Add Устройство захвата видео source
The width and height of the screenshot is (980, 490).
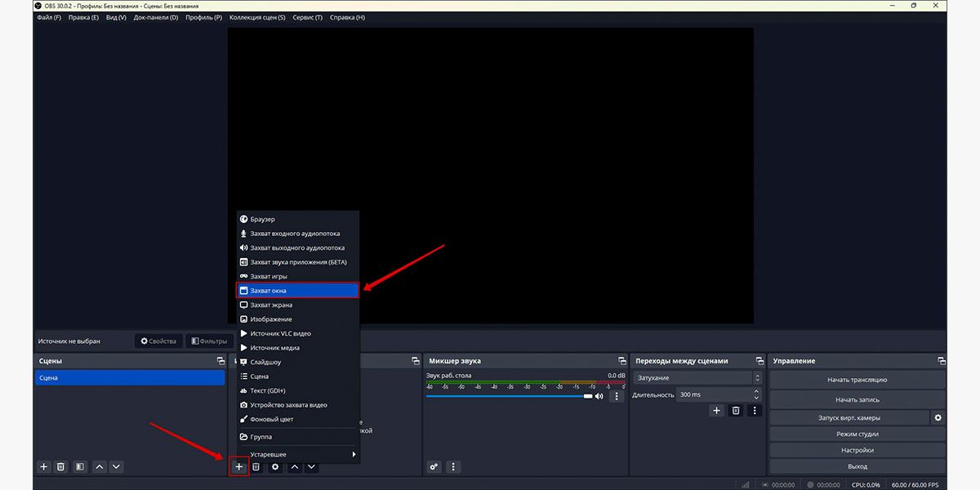click(298, 405)
